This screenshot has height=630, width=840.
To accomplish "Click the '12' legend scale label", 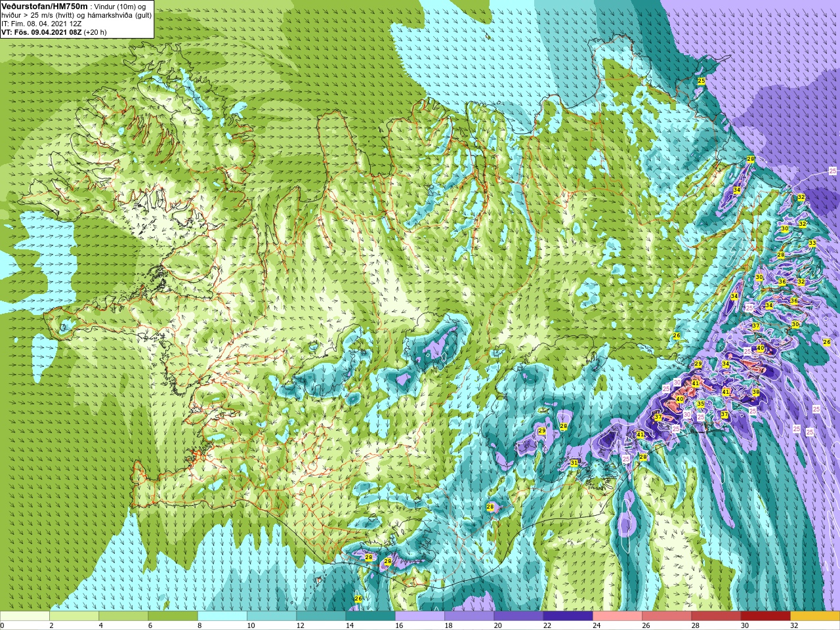I will pos(300,625).
